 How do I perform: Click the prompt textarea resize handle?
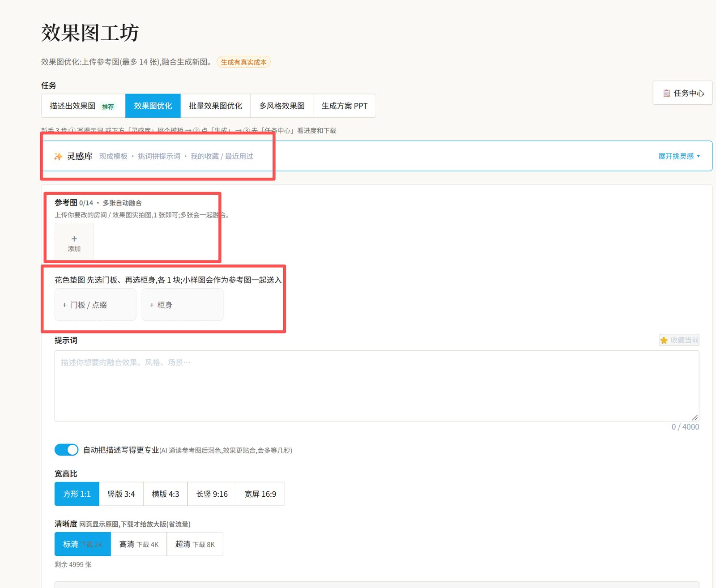[695, 418]
